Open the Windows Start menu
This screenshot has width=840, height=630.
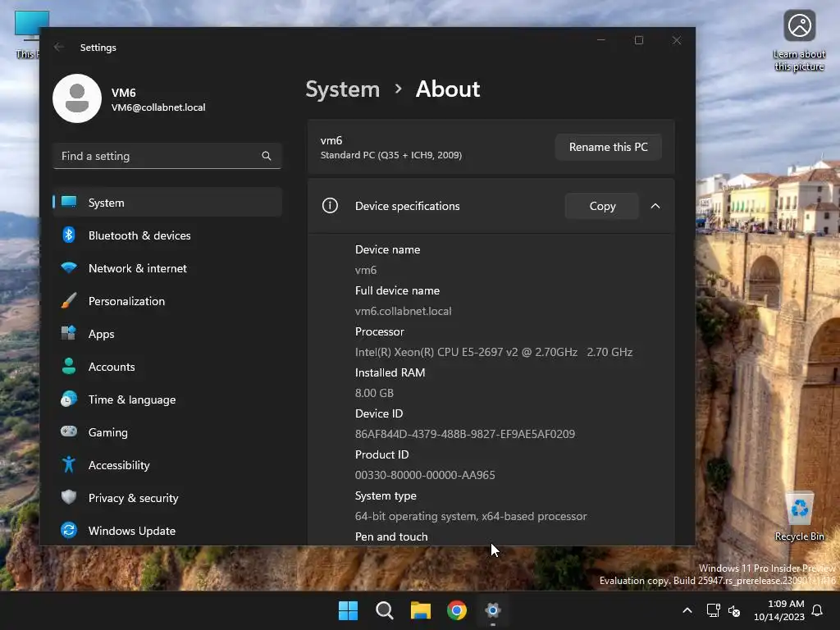point(348,610)
